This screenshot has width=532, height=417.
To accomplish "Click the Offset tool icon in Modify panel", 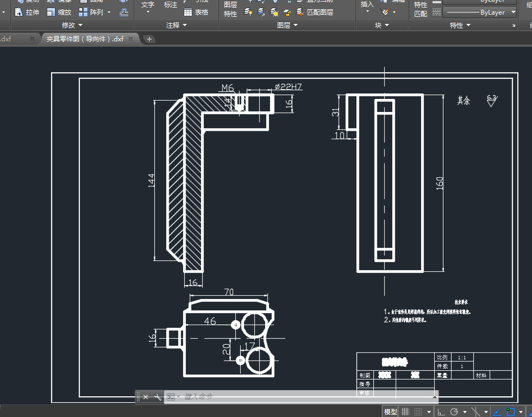I will coord(124,13).
